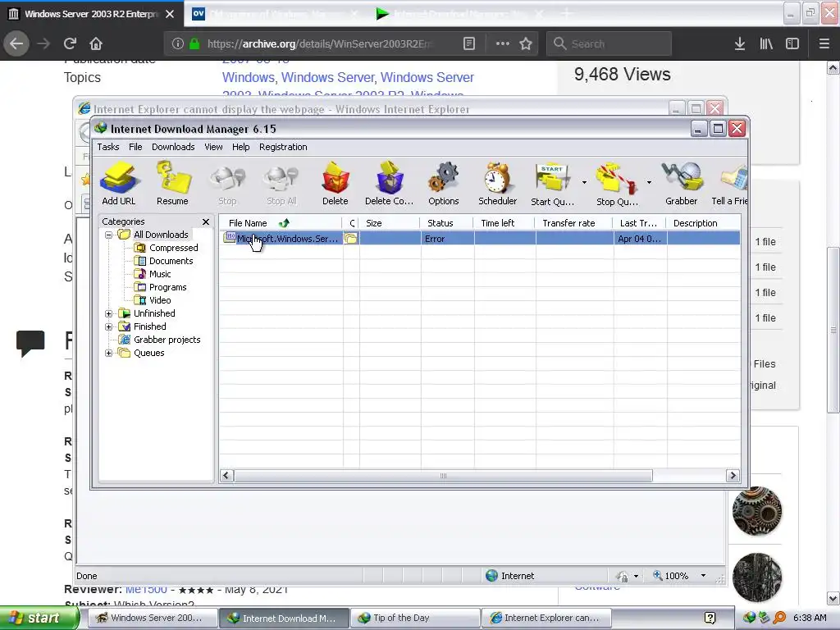Click the Stop Queue icon
This screenshot has width=840, height=630.
pyautogui.click(x=617, y=183)
